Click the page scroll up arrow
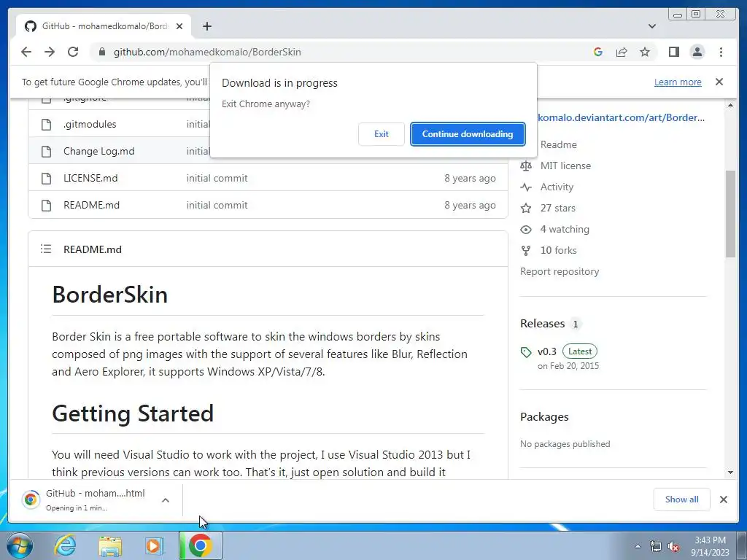This screenshot has height=560, width=747. point(730,105)
